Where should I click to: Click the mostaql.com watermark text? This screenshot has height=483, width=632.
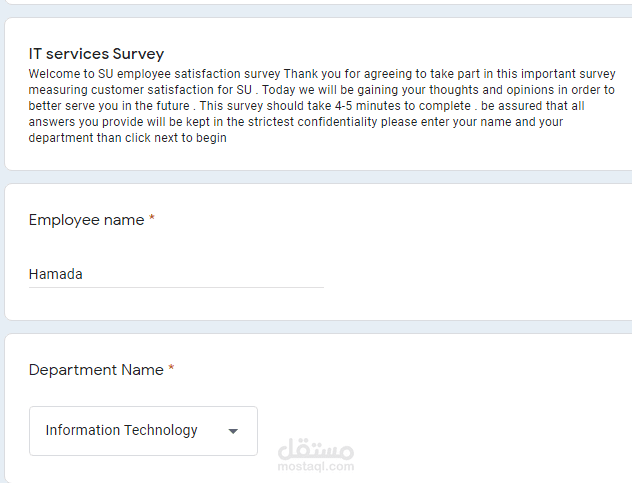[315, 467]
